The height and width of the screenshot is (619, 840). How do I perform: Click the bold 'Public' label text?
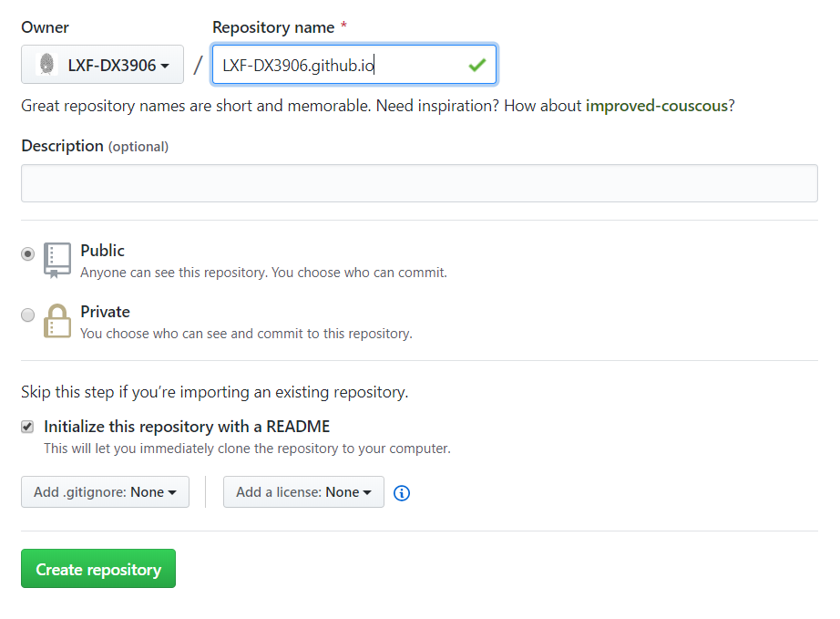point(102,251)
